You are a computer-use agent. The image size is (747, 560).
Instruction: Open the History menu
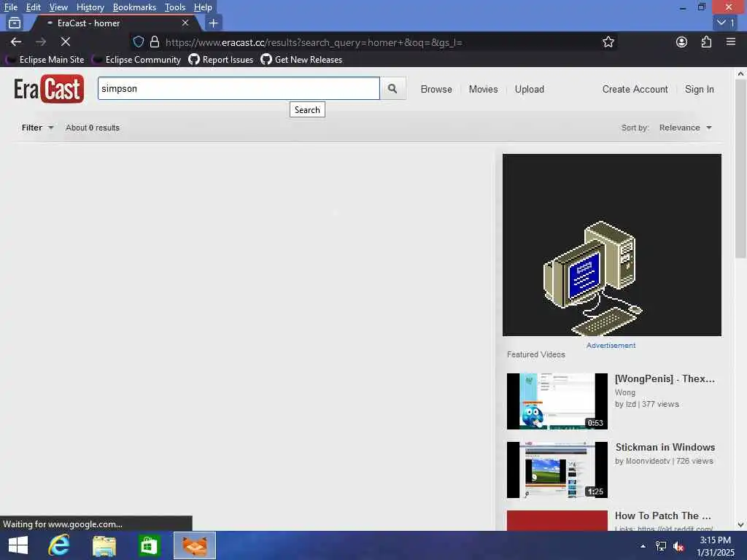tap(90, 7)
